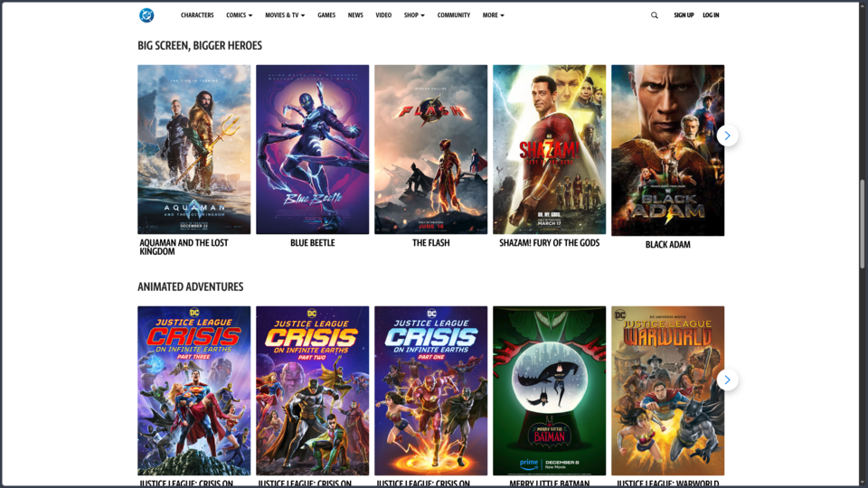The image size is (868, 488).
Task: Open the Shazam! Fury of the Gods poster
Action: (549, 149)
